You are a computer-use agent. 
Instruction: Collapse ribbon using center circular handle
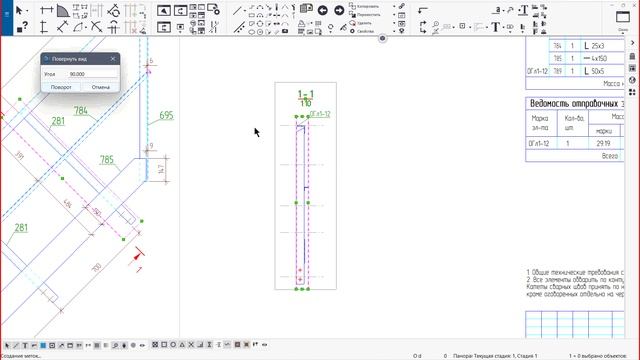pyautogui.click(x=382, y=38)
